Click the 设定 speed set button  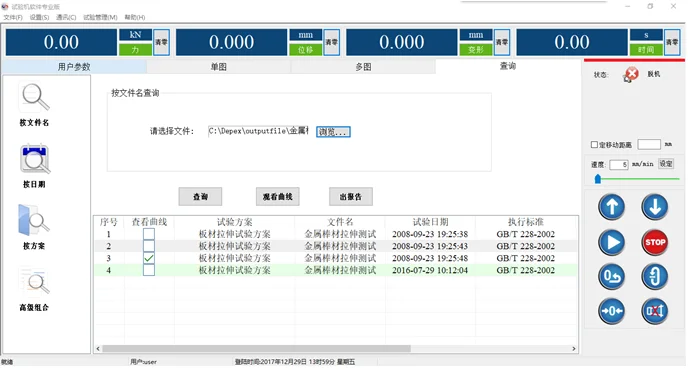pyautogui.click(x=666, y=164)
